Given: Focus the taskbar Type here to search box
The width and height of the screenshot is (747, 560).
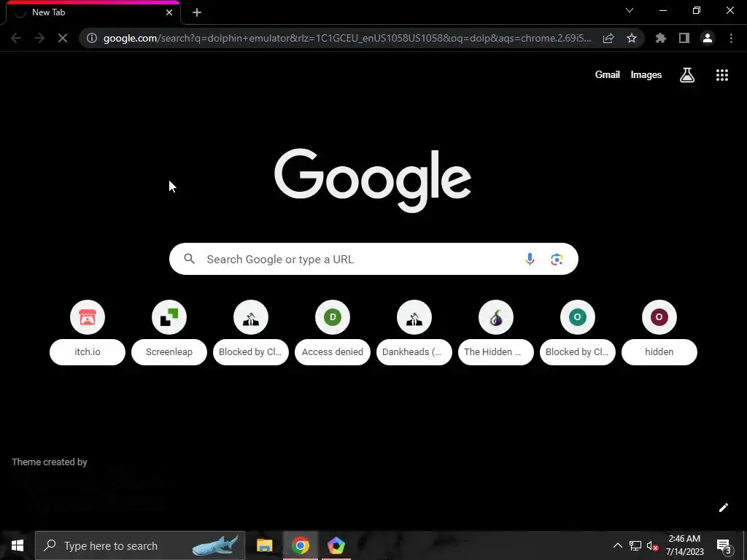Looking at the screenshot, I should pyautogui.click(x=140, y=545).
